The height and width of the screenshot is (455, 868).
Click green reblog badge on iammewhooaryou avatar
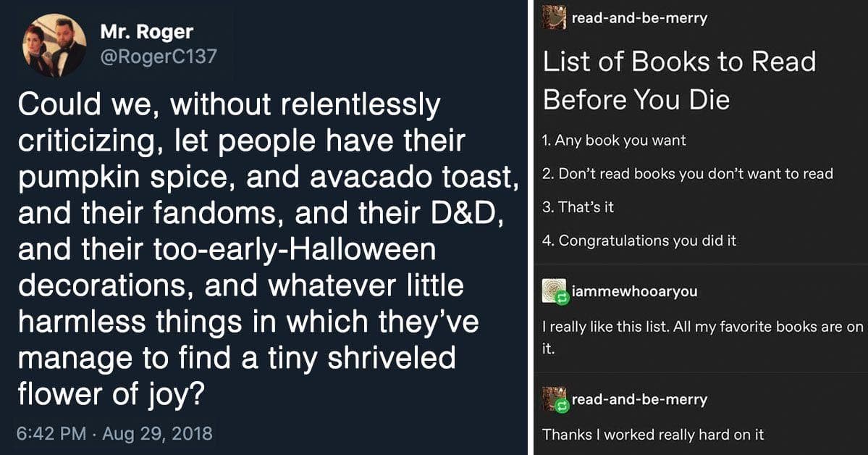coord(561,298)
